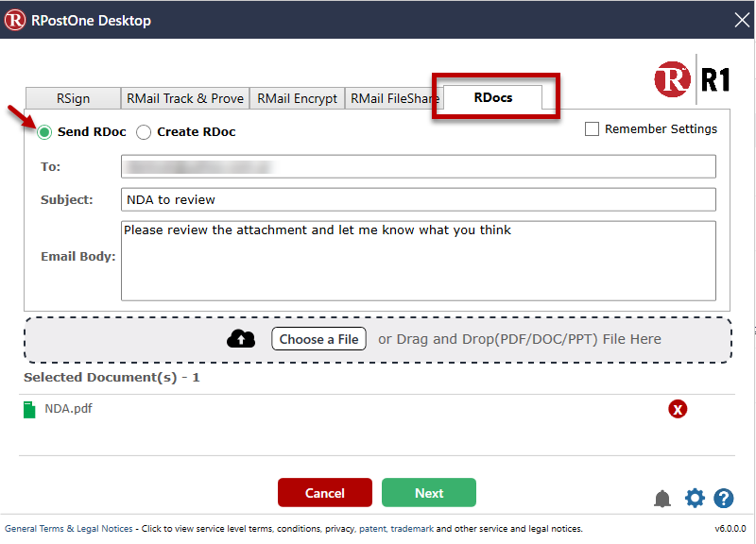Click the cloud upload icon
The image size is (756, 544).
(241, 337)
